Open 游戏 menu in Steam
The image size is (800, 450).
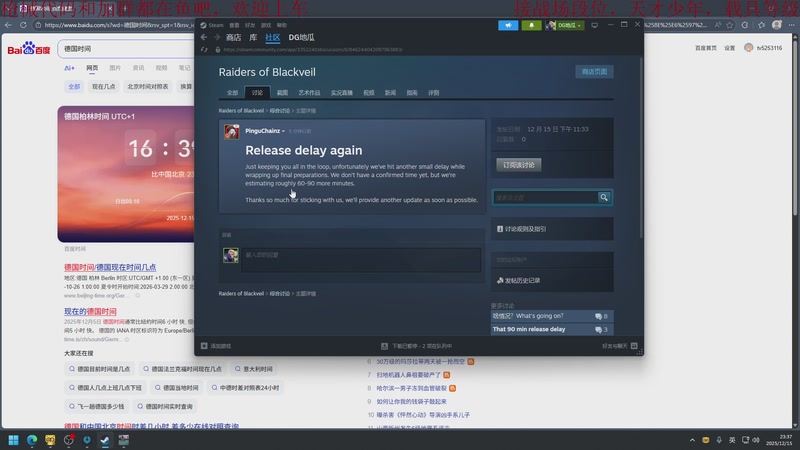[266, 25]
